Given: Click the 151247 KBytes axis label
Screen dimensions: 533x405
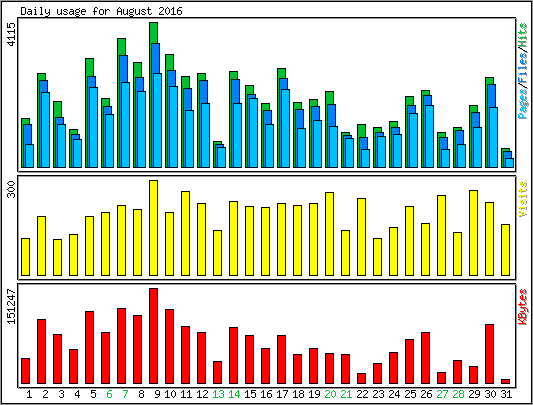Looking at the screenshot, I should (12, 306).
